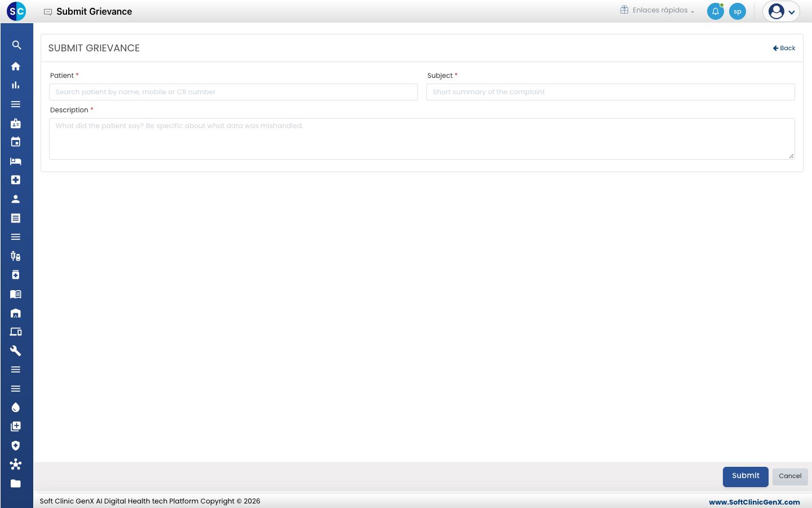Select the medical cross box icon

click(16, 180)
